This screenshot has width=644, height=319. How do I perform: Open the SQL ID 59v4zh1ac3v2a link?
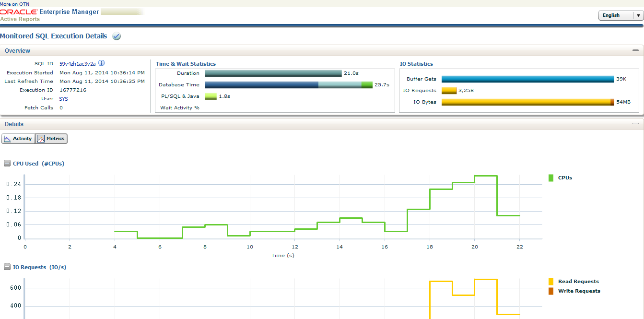click(77, 63)
